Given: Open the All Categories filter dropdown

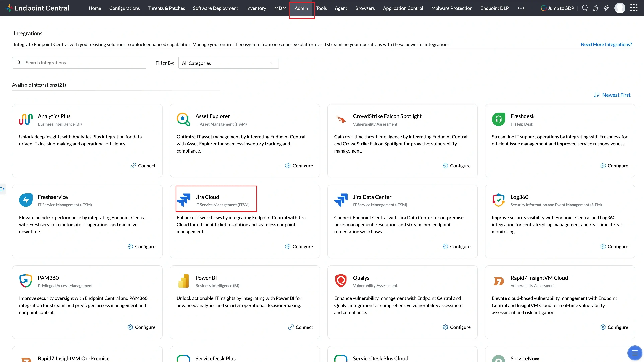Looking at the screenshot, I should tap(228, 63).
